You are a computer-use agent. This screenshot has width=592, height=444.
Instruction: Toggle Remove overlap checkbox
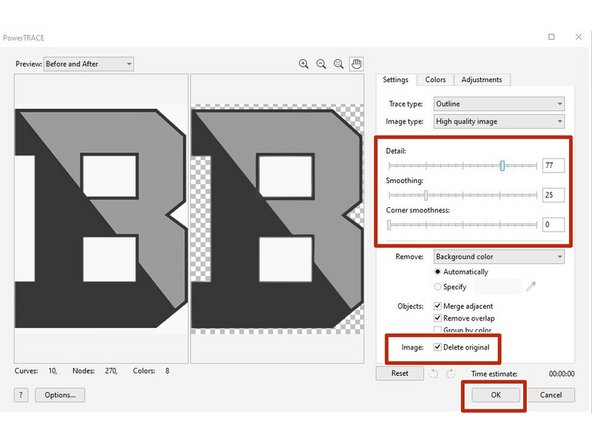pos(438,318)
